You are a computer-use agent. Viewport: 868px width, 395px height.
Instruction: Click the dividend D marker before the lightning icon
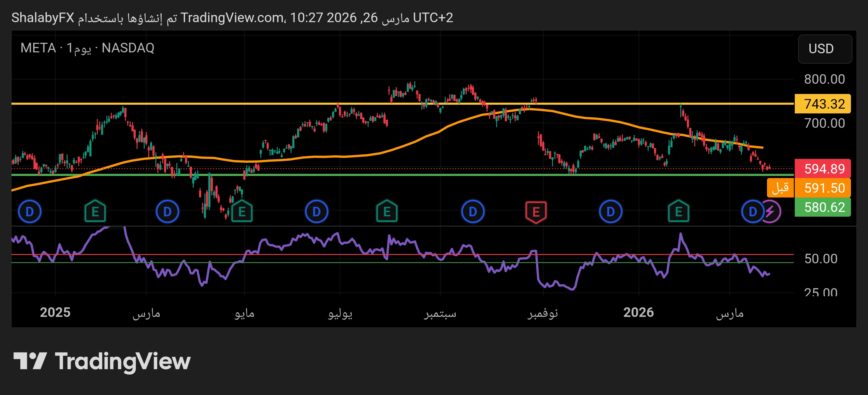752,212
